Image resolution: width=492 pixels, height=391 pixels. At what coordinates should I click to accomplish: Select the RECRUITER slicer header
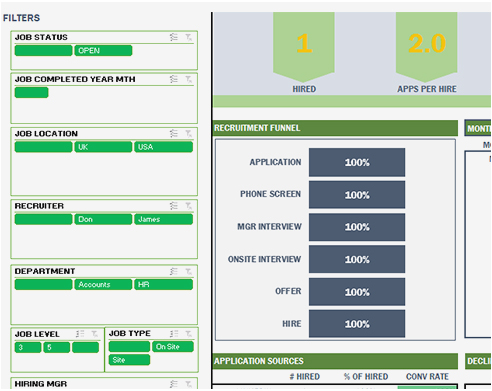(39, 206)
